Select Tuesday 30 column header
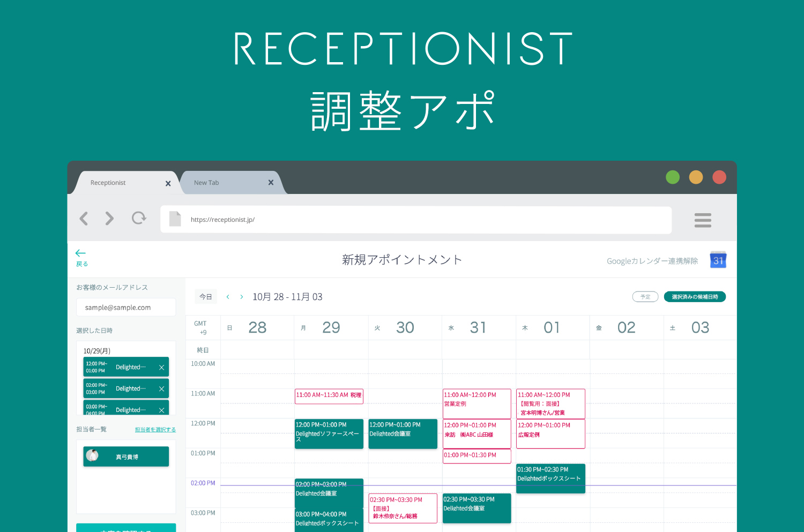804x532 pixels. (405, 327)
